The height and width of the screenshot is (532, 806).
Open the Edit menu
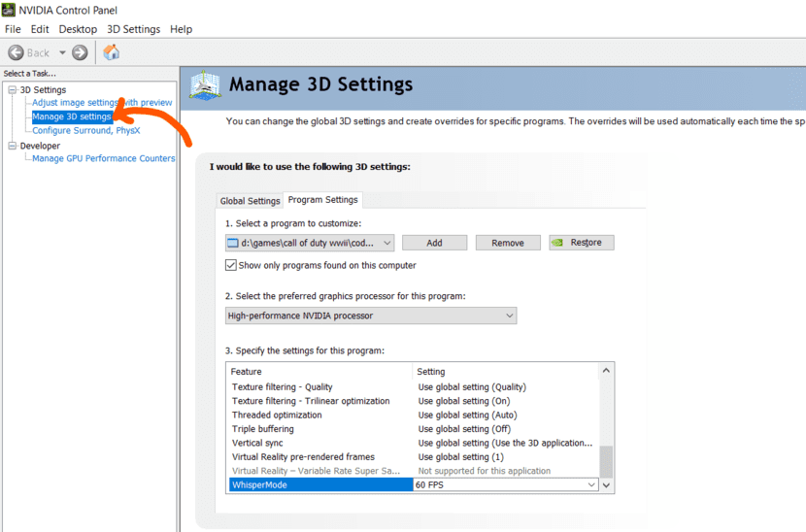tap(40, 29)
